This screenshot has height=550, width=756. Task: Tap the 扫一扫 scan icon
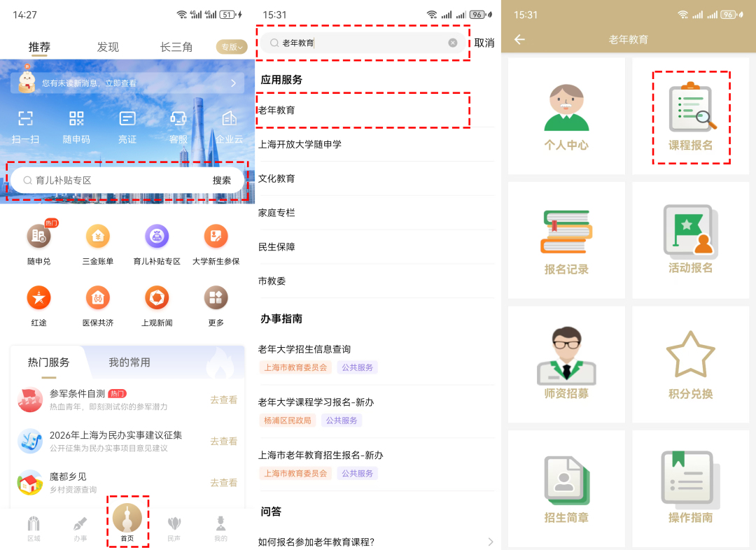pos(26,119)
